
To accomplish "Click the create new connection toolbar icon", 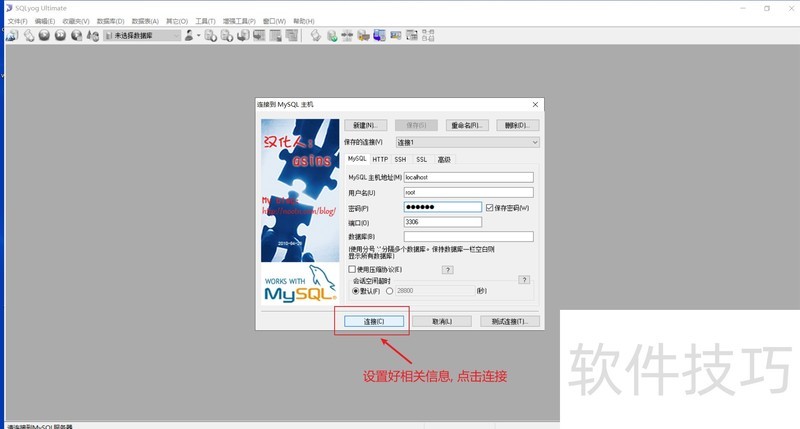I will pyautogui.click(x=12, y=35).
